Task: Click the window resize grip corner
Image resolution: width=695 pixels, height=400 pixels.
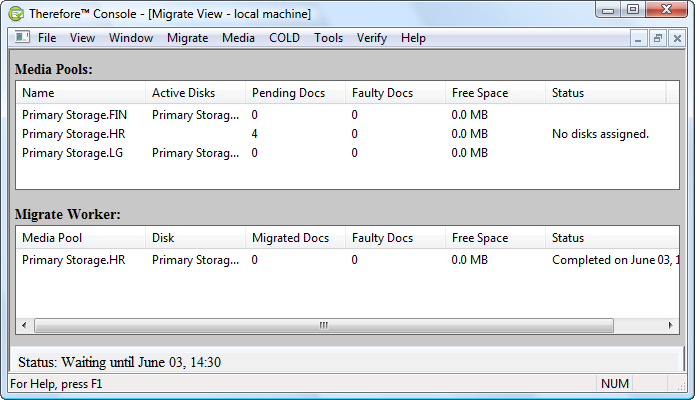Action: [681, 386]
